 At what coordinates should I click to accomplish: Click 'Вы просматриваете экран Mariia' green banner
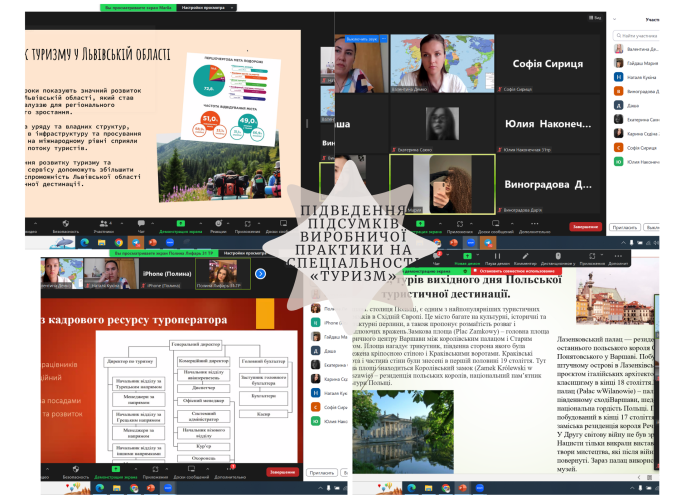pyautogui.click(x=138, y=8)
